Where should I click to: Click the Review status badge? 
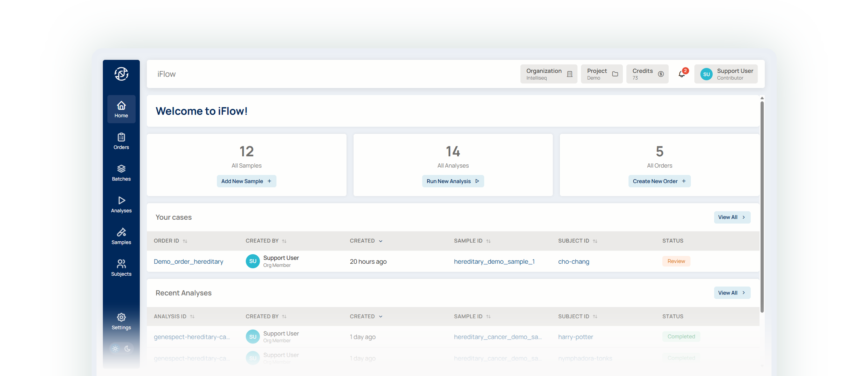tap(676, 261)
